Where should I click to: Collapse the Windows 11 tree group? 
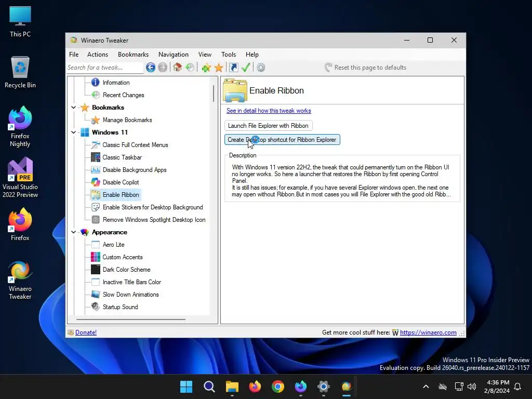click(74, 132)
